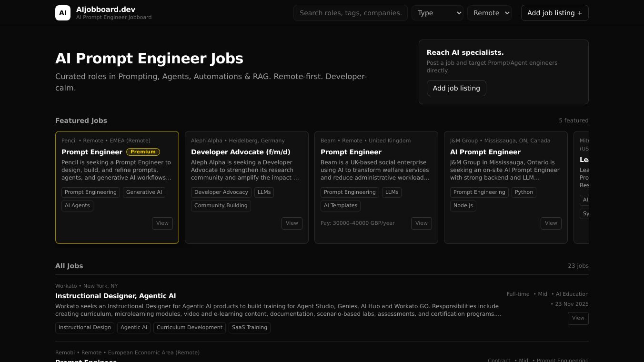Click the Premium badge on Pencil card
The width and height of the screenshot is (644, 362).
coord(143,152)
